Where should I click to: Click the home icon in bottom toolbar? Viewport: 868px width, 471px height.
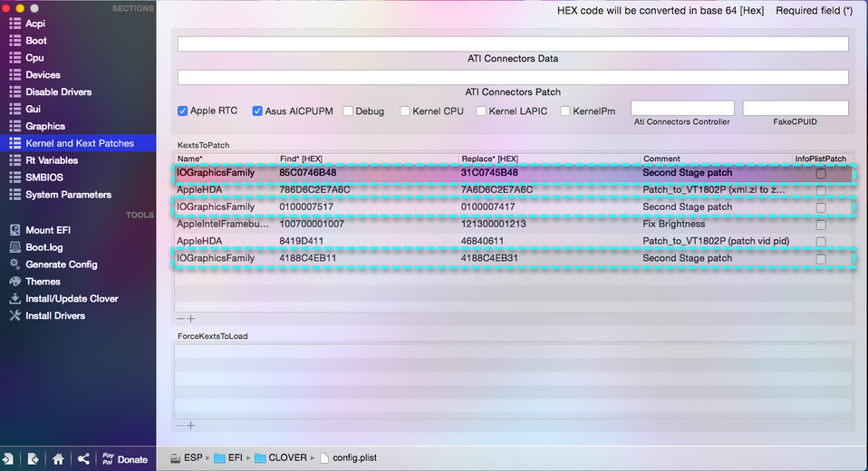click(x=58, y=459)
